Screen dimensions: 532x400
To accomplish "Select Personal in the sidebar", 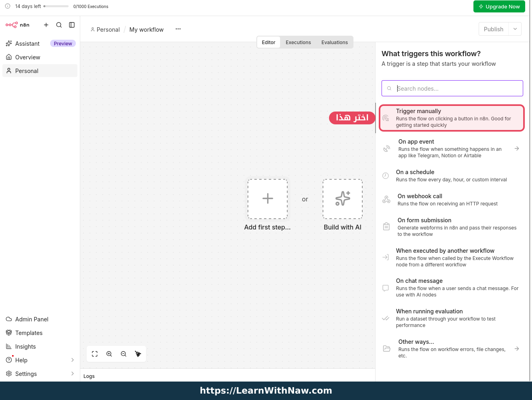I will click(x=40, y=71).
